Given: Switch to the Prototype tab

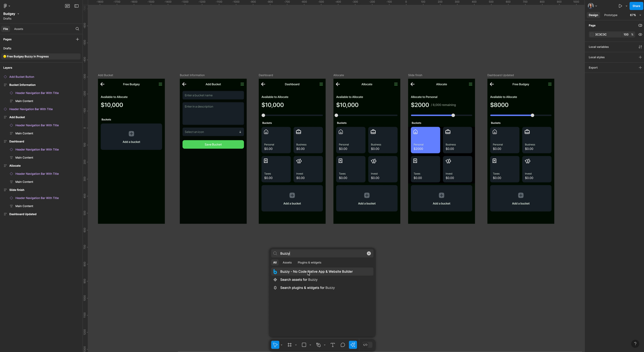Looking at the screenshot, I should 610,15.
